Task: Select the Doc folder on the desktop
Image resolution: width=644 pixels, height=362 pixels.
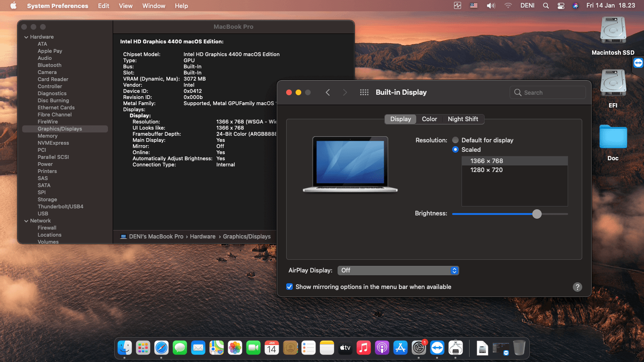Action: click(x=613, y=142)
